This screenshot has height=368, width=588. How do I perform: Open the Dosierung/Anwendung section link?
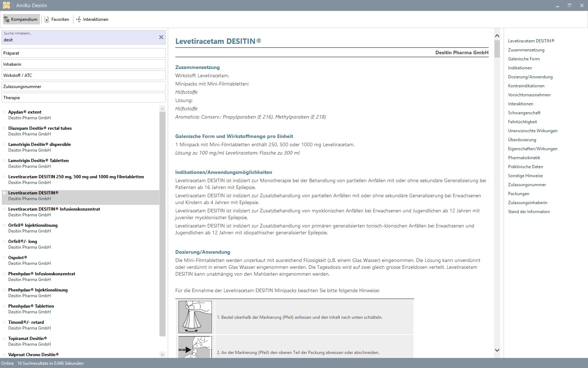[530, 77]
